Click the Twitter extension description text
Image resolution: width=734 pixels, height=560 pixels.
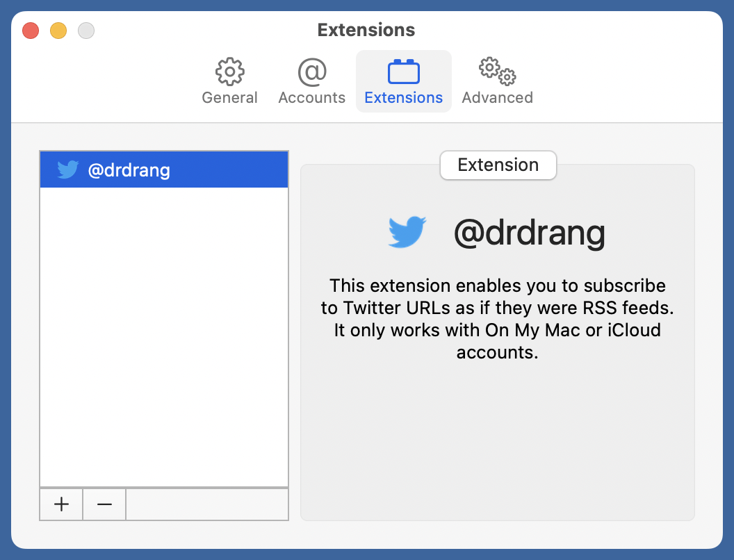click(497, 318)
